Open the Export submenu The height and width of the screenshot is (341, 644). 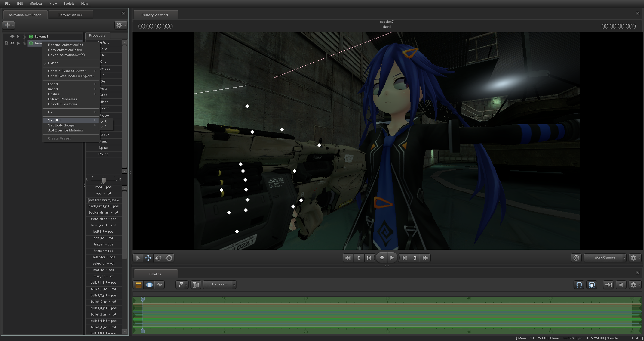(x=71, y=84)
